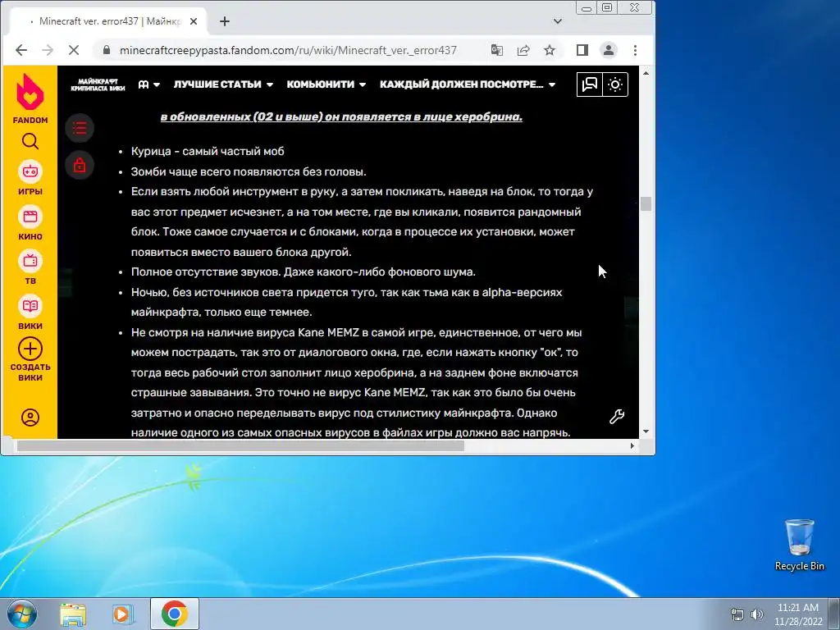Expand the Комьюнити menu
840x630 pixels.
tap(326, 84)
